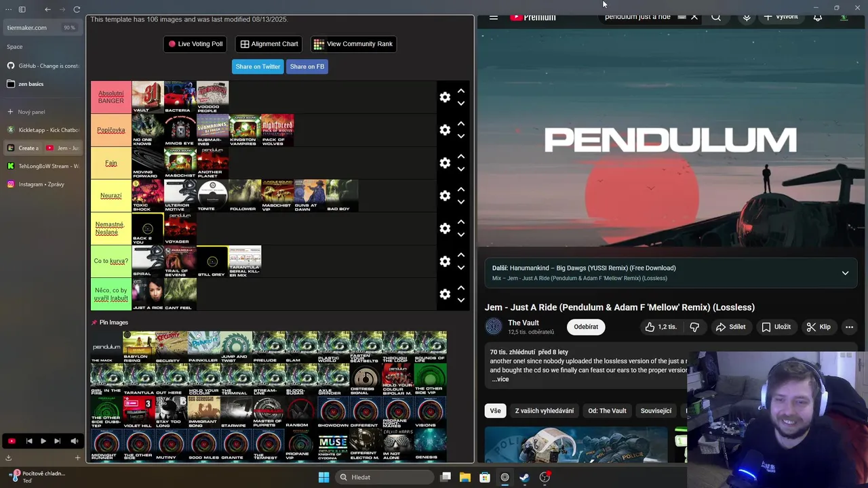Skip to next track in mini player
Viewport: 868px width, 488px height.
57,441
